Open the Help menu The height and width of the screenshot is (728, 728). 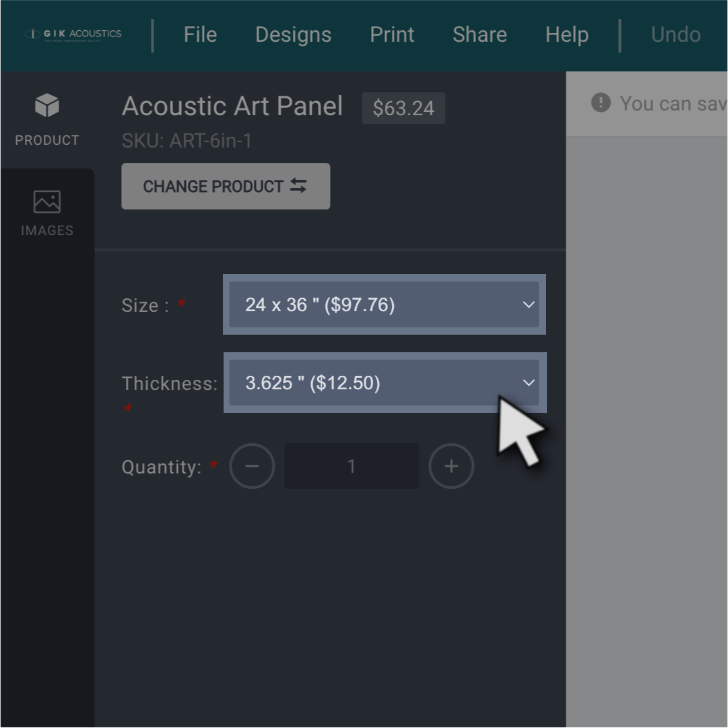[567, 35]
